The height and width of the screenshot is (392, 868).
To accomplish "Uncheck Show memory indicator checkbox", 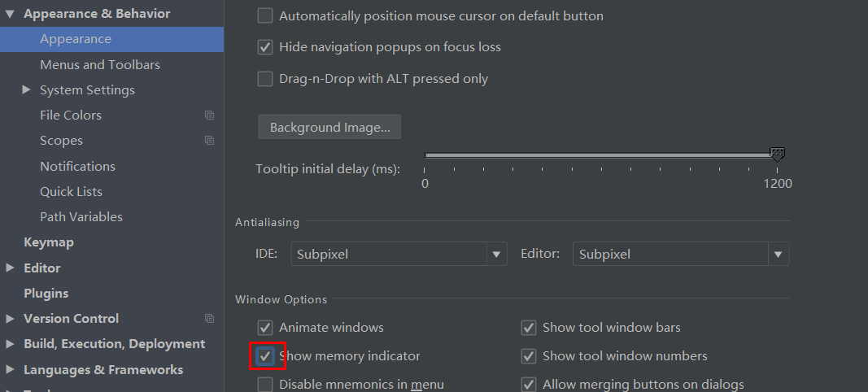I will 265,356.
